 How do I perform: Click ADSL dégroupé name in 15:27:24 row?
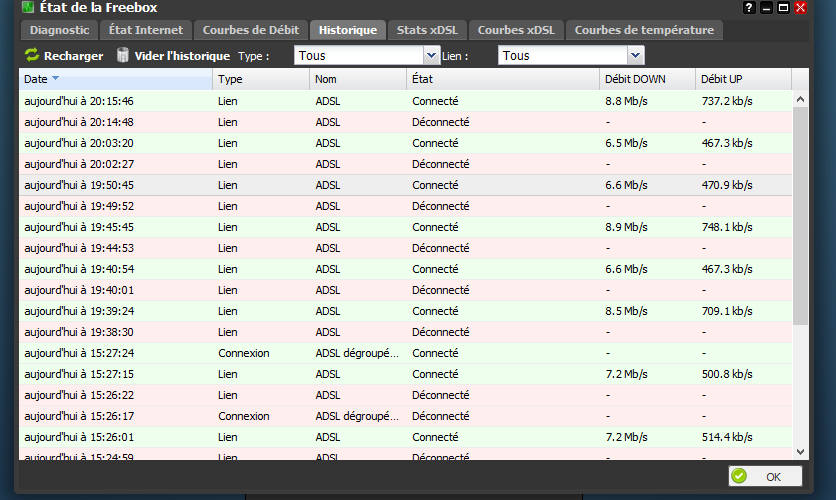coord(357,353)
